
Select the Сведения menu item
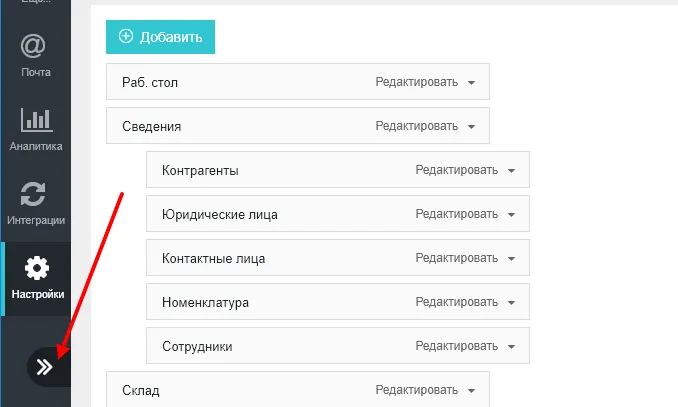click(x=151, y=127)
